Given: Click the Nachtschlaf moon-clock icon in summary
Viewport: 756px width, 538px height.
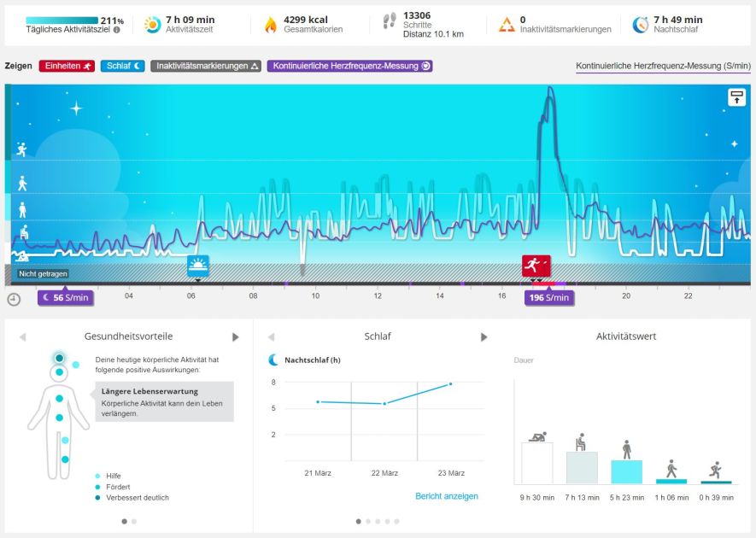Looking at the screenshot, I should 640,25.
